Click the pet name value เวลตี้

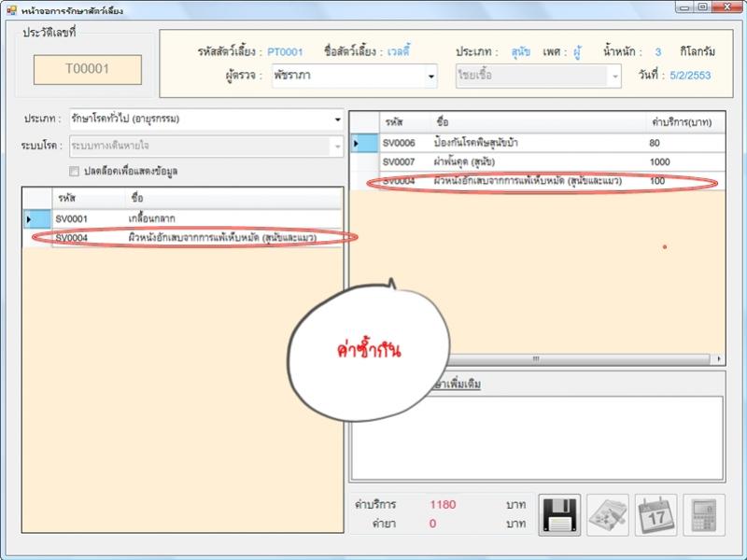point(399,51)
